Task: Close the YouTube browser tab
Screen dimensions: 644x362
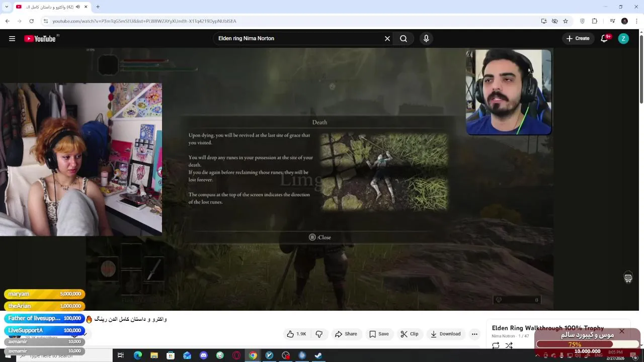Action: click(86, 7)
